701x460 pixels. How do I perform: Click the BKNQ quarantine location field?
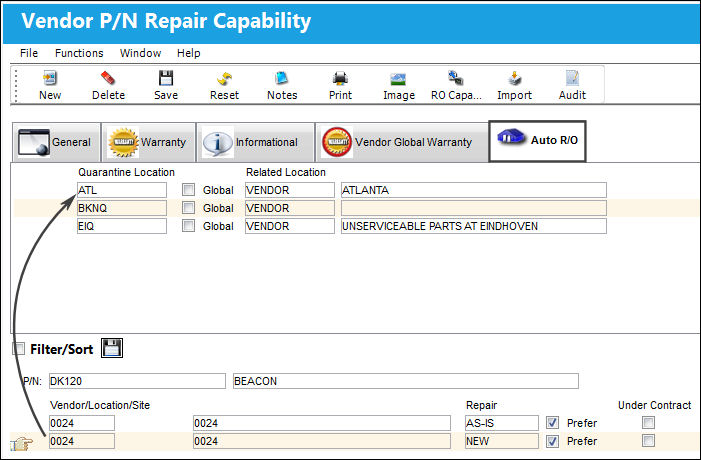coord(122,208)
